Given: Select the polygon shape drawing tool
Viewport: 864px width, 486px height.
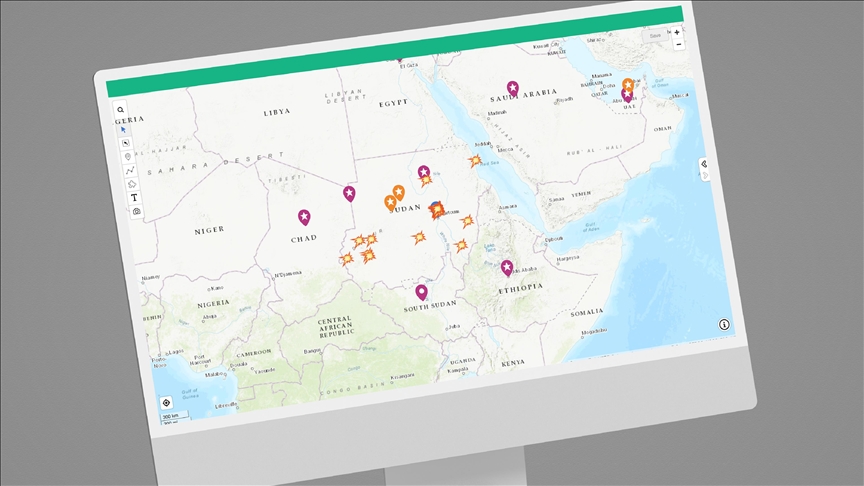Looking at the screenshot, I should click(131, 184).
